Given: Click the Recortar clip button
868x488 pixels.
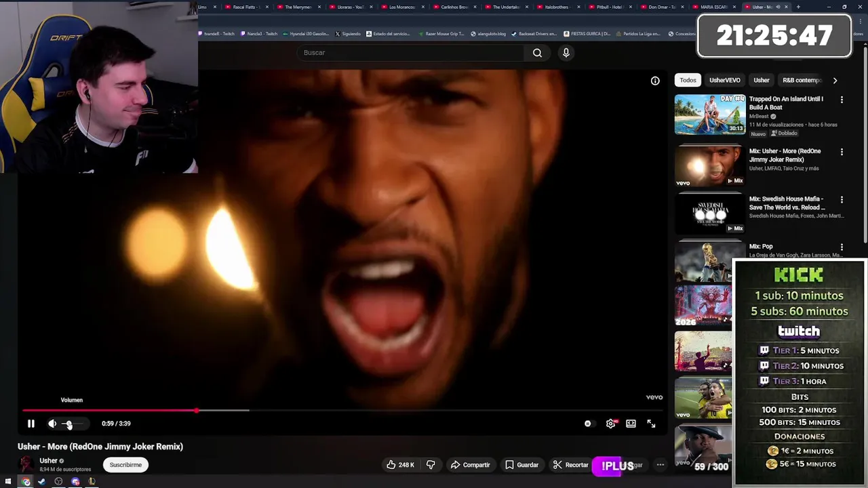Looking at the screenshot, I should [x=570, y=465].
